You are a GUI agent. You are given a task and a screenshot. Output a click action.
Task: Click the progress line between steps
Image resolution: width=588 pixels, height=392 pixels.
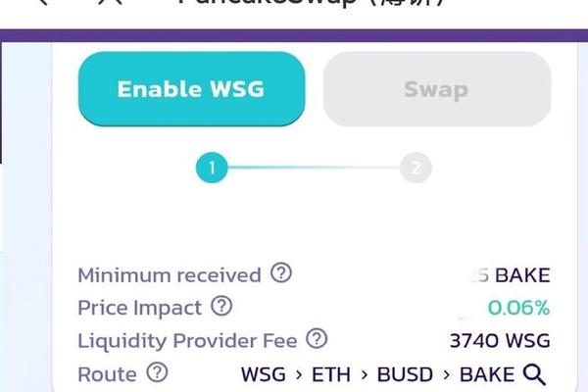(x=314, y=168)
